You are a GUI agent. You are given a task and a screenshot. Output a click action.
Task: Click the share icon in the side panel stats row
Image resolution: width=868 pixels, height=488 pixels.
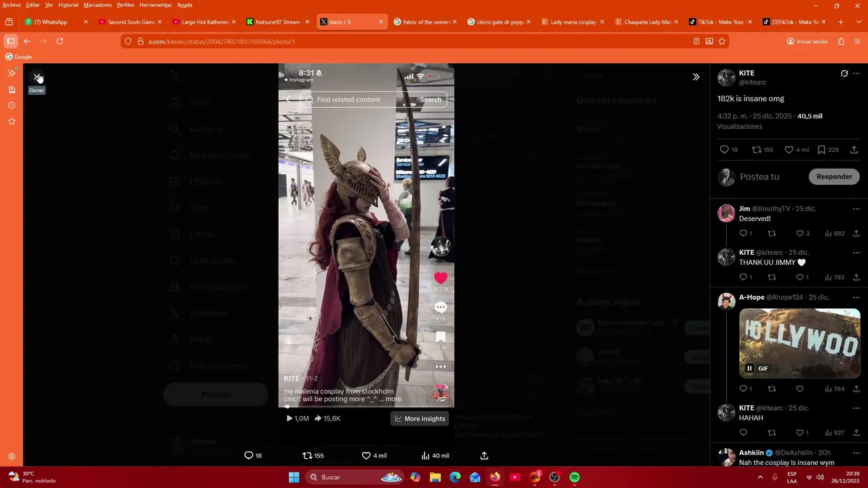point(854,150)
